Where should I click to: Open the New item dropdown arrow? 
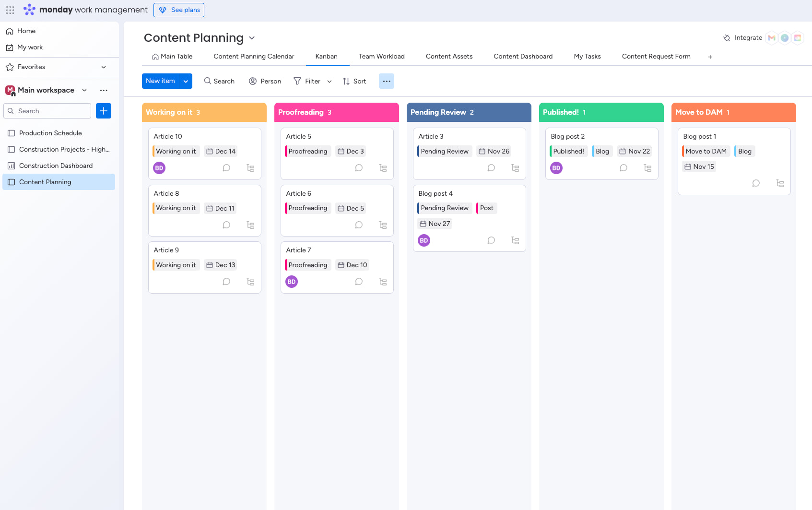tap(186, 81)
